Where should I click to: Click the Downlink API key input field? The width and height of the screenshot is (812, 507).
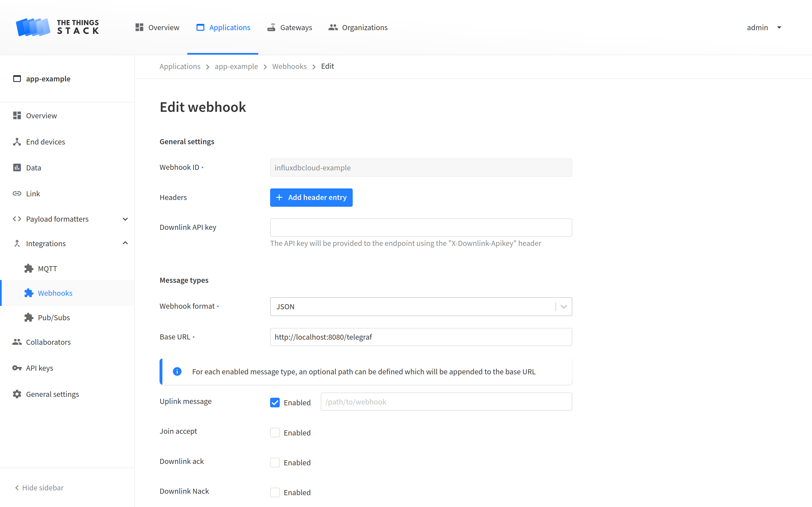[x=421, y=227]
